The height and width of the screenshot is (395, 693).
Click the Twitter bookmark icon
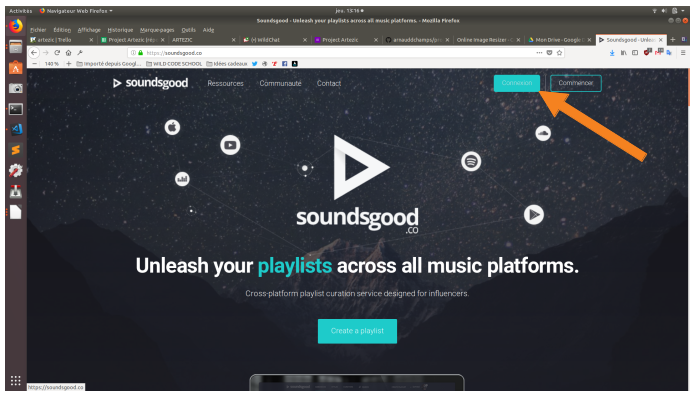click(x=255, y=64)
